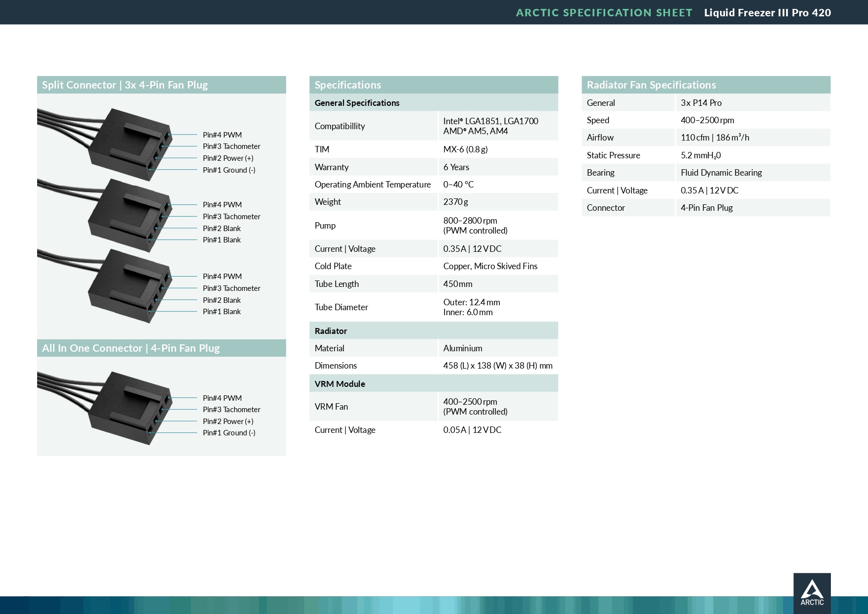Select the radiator fan '0.35 A | 12 V DC' value
This screenshot has width=868, height=614.
[x=710, y=190]
